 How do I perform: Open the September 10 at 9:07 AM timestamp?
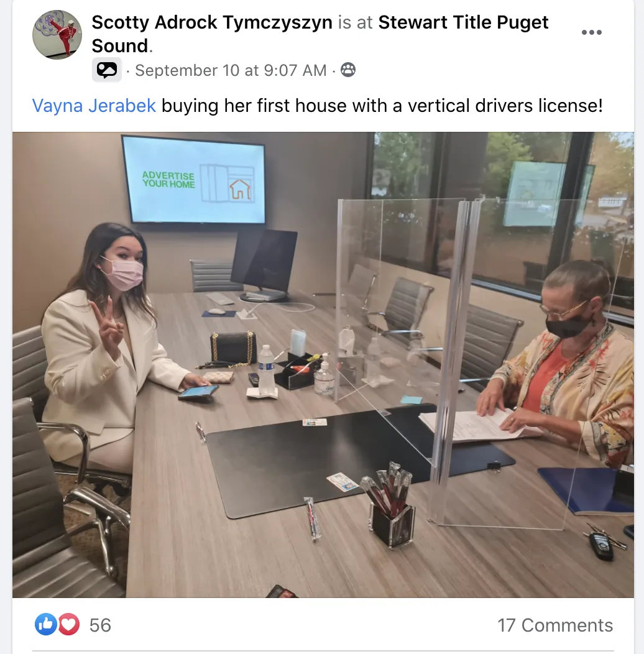(231, 70)
